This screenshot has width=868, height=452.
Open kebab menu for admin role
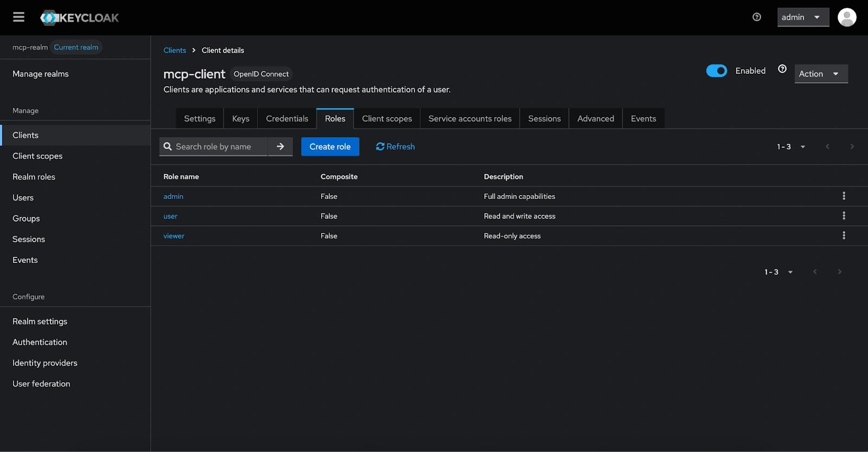pos(844,196)
